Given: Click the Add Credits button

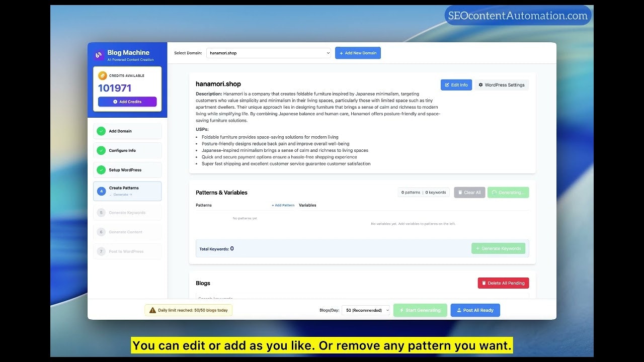Looking at the screenshot, I should pos(127,102).
